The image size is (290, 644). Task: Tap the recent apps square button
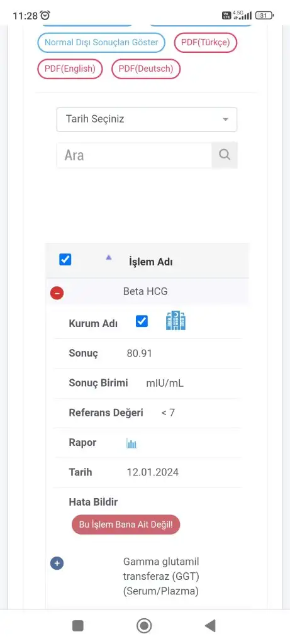tap(77, 626)
